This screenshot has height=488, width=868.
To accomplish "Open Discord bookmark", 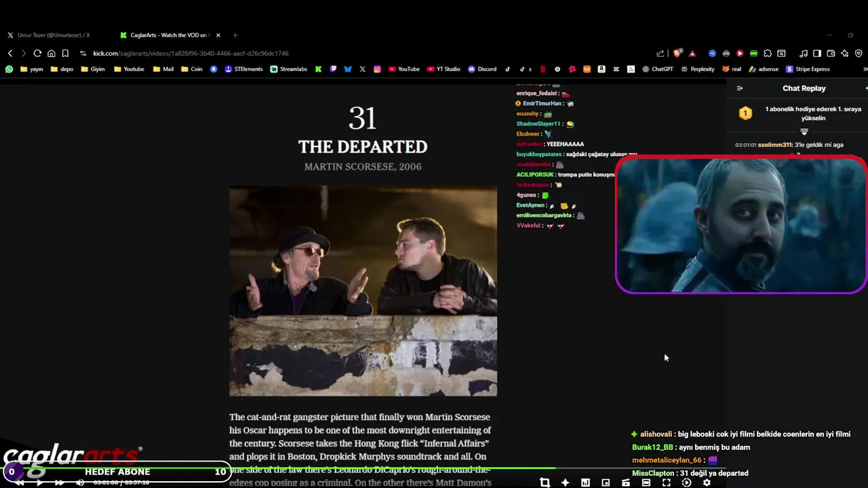I will 482,69.
